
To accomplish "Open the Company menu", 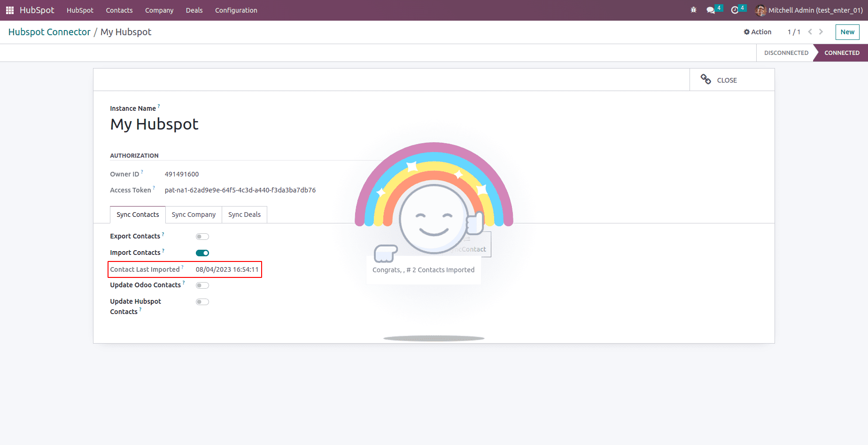I will point(159,10).
